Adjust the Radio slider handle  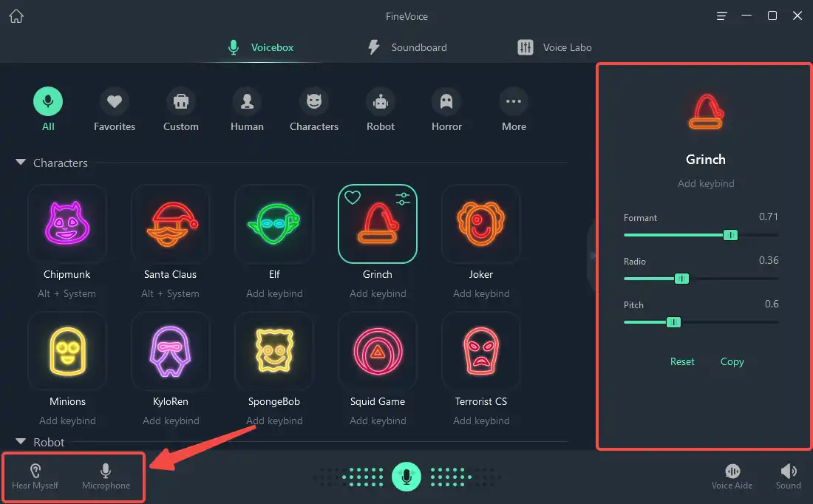pyautogui.click(x=682, y=279)
